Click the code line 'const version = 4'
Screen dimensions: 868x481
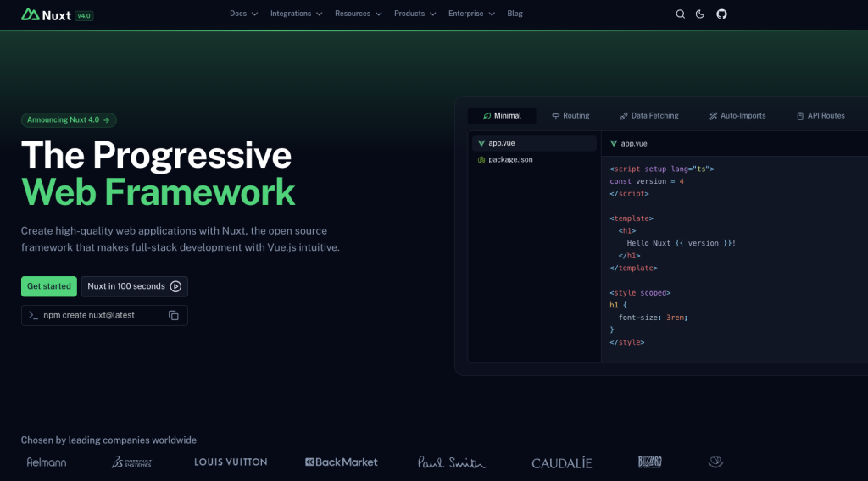point(647,181)
